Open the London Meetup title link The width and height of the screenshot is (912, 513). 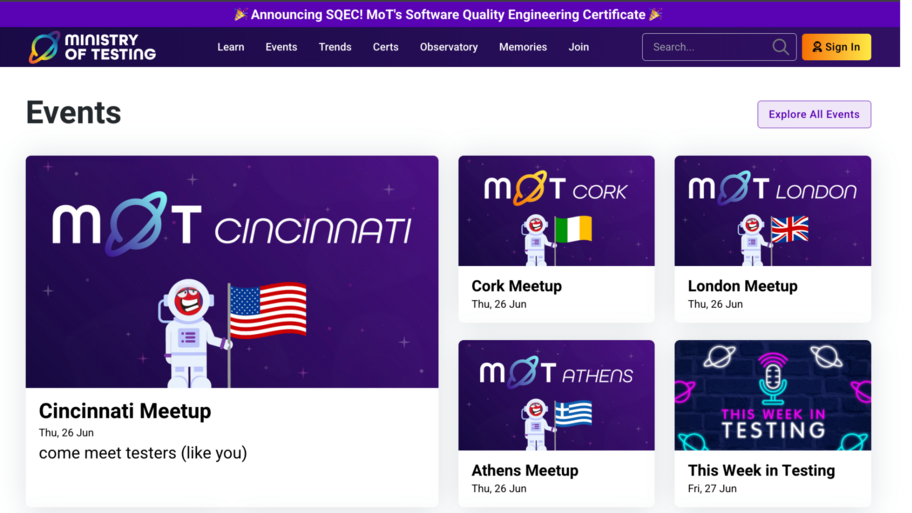click(x=742, y=286)
